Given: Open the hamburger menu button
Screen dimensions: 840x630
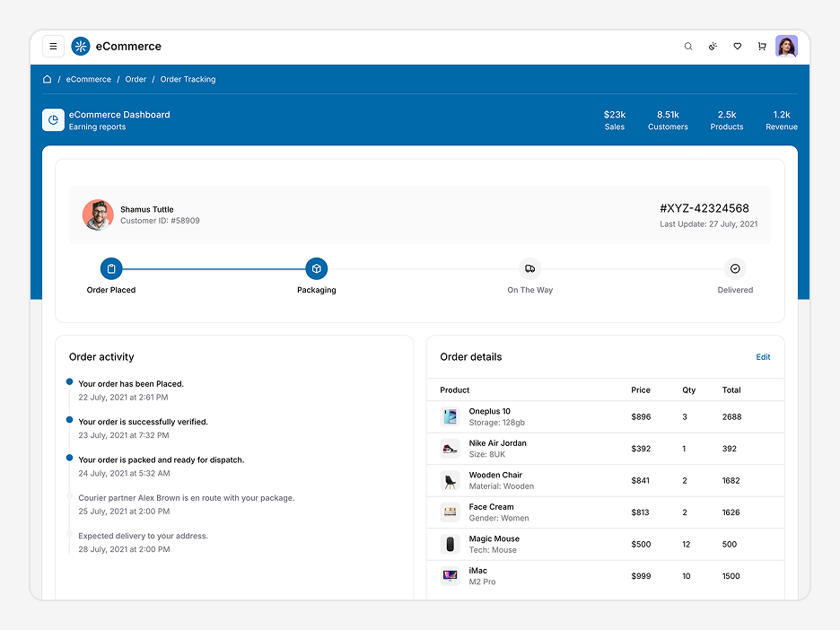Looking at the screenshot, I should coord(53,46).
